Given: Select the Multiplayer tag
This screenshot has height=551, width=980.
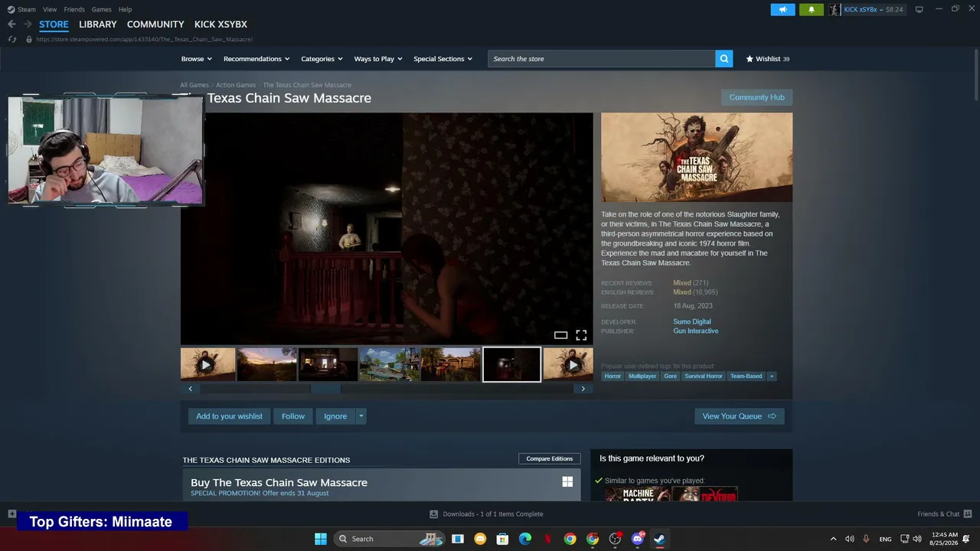Looking at the screenshot, I should (642, 376).
